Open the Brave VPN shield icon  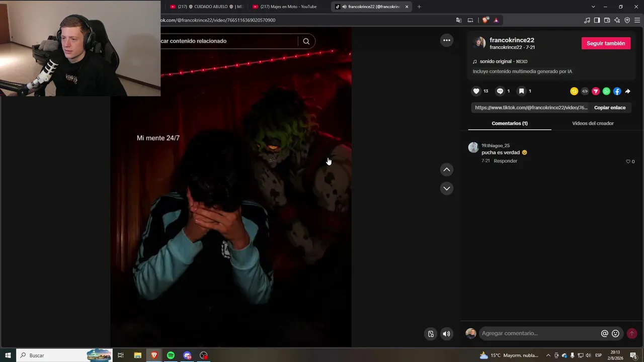627,20
